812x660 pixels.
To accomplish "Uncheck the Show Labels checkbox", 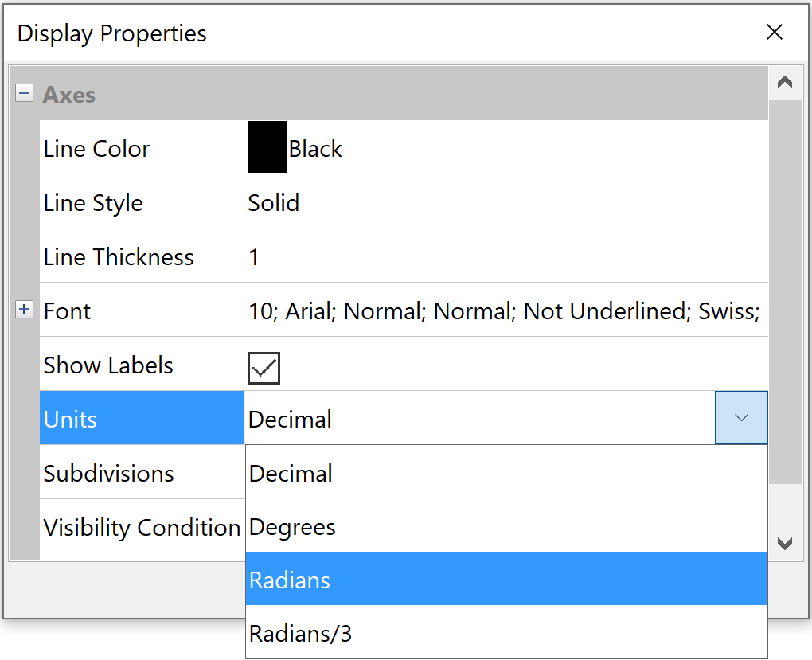I will pos(264,366).
